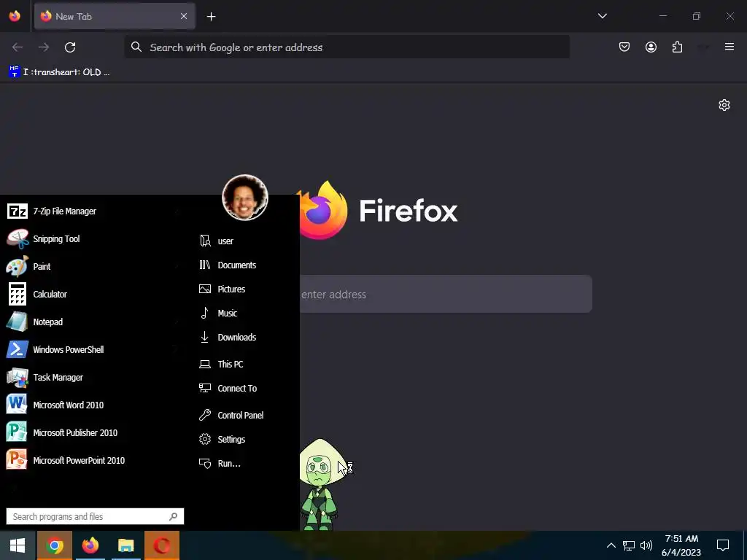Open File Explorer from taskbar
This screenshot has width=747, height=560.
pyautogui.click(x=125, y=545)
